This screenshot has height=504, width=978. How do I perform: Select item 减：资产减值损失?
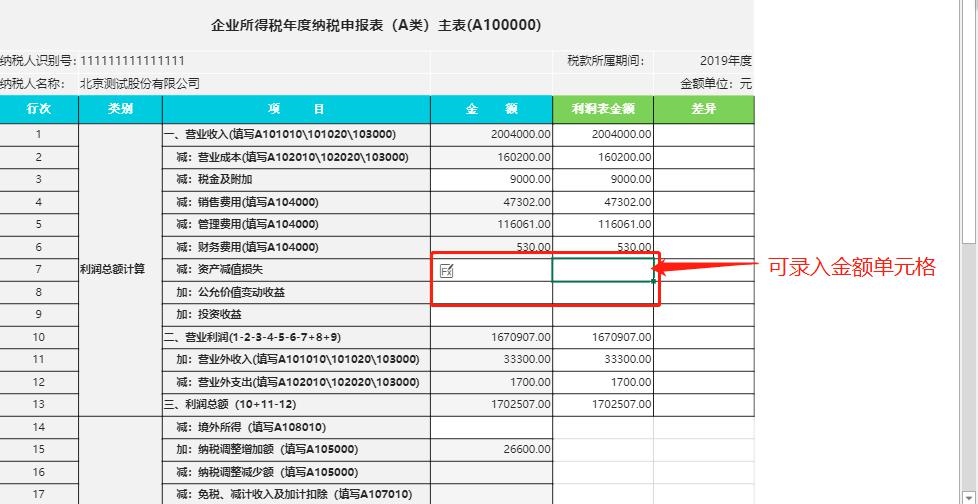[296, 269]
